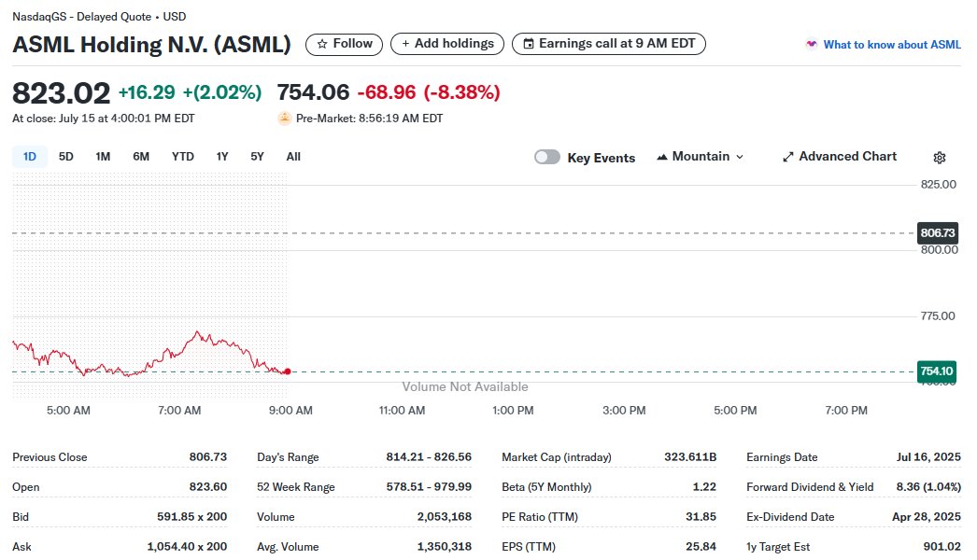This screenshot has height=560, width=977.
Task: Click the mountain chart type icon
Action: [661, 157]
